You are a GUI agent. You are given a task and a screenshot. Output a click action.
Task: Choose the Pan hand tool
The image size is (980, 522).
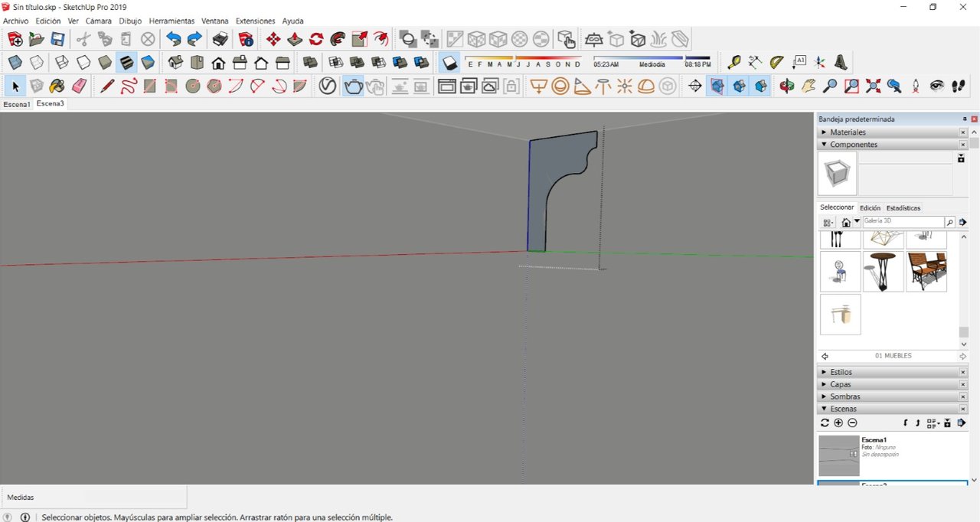(808, 86)
